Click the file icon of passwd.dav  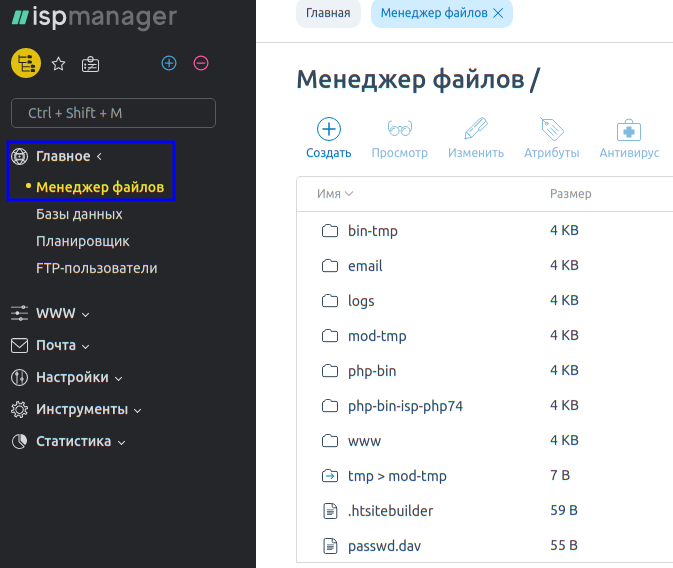coord(330,546)
